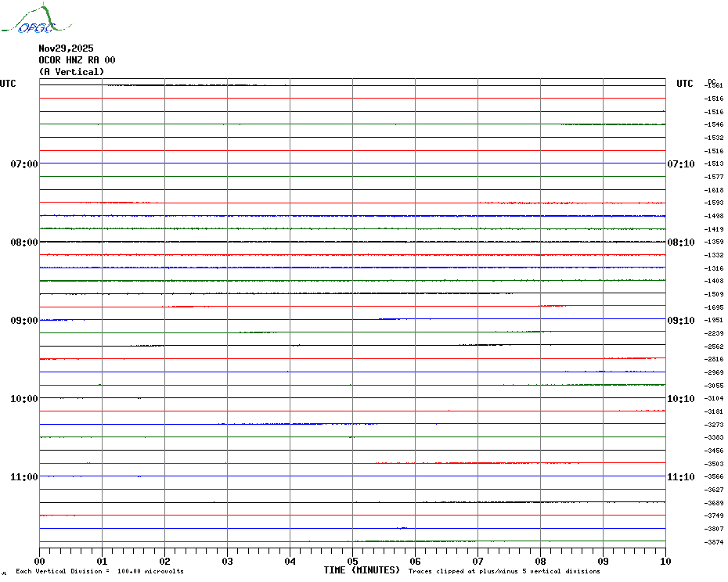Screen dimensions: 728x582
Task: Click the 'Each Vertical Division' scale note
Action: pos(99,572)
